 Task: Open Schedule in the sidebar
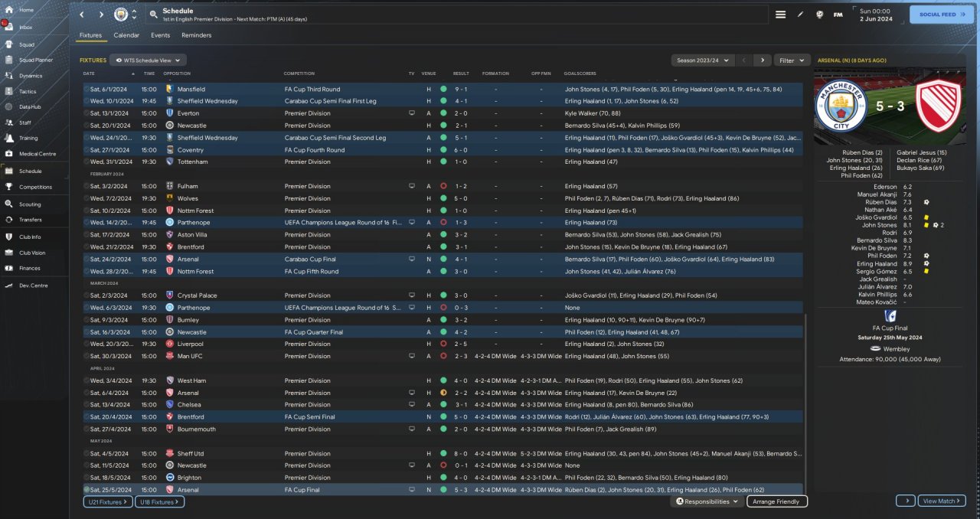[x=31, y=171]
